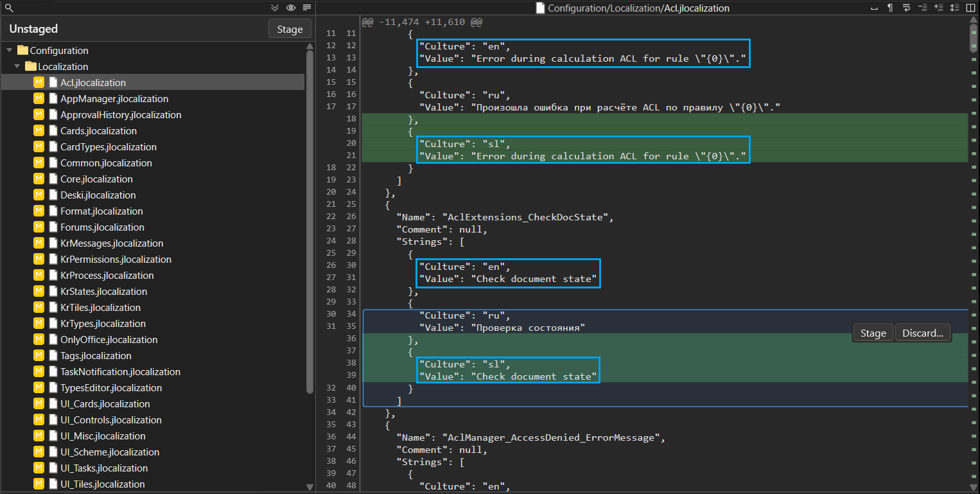Switch file list view mode icon

(x=307, y=8)
